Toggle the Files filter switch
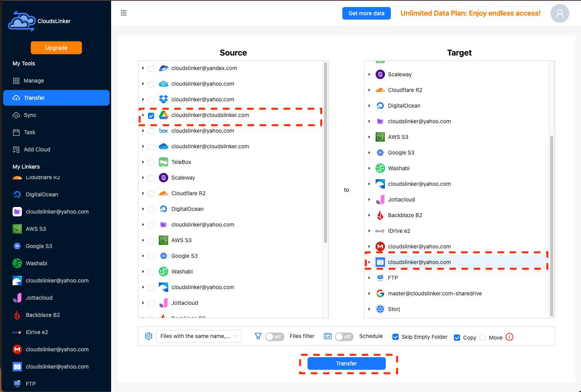Image resolution: width=581 pixels, height=392 pixels. pos(275,336)
